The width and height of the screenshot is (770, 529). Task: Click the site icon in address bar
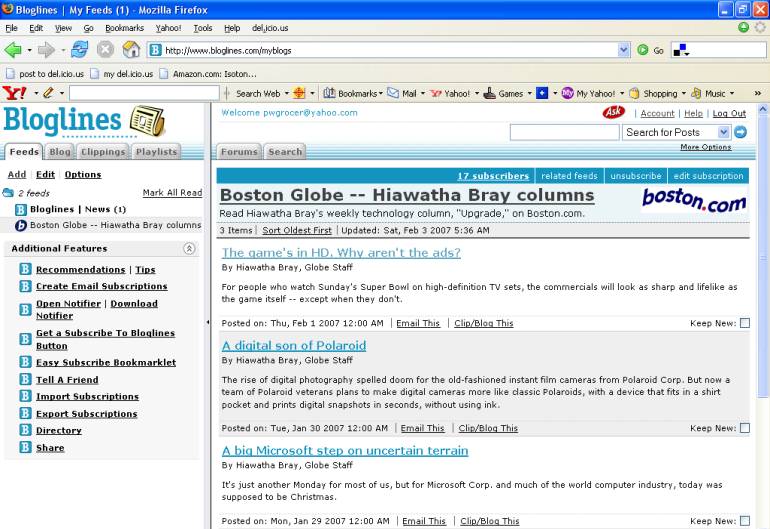156,50
